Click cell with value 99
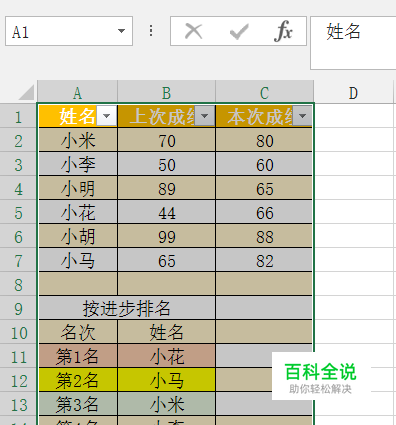The width and height of the screenshot is (396, 425). [167, 237]
